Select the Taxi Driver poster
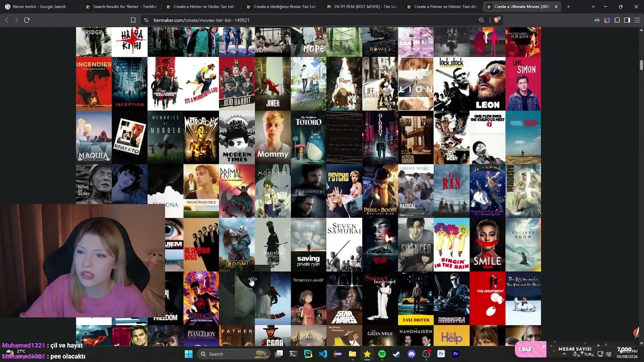 click(416, 299)
